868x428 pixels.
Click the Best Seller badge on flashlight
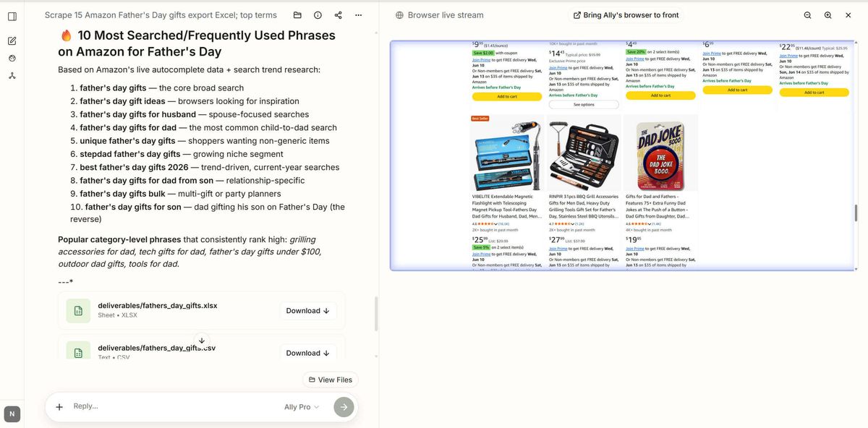pyautogui.click(x=480, y=119)
